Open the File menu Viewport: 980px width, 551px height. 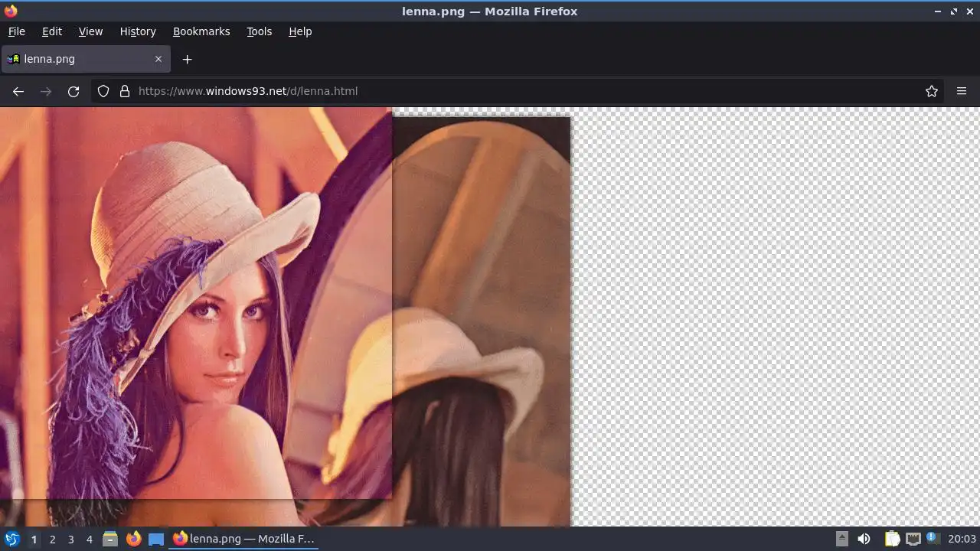17,31
